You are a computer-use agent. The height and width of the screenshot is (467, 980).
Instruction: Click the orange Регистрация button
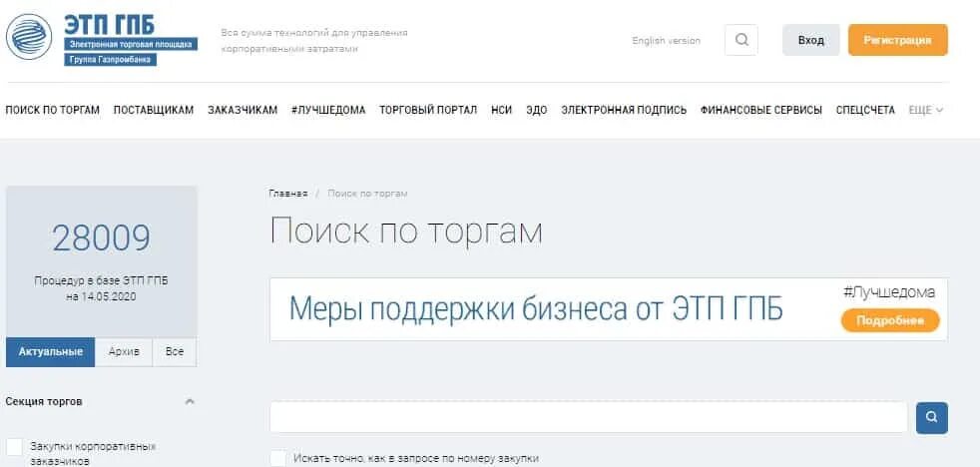point(897,40)
